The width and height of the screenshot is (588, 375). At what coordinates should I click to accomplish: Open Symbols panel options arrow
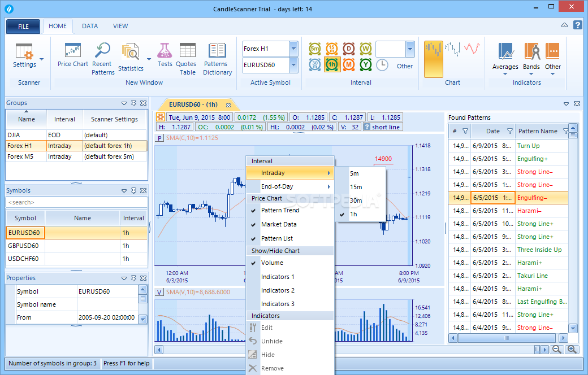(x=124, y=191)
